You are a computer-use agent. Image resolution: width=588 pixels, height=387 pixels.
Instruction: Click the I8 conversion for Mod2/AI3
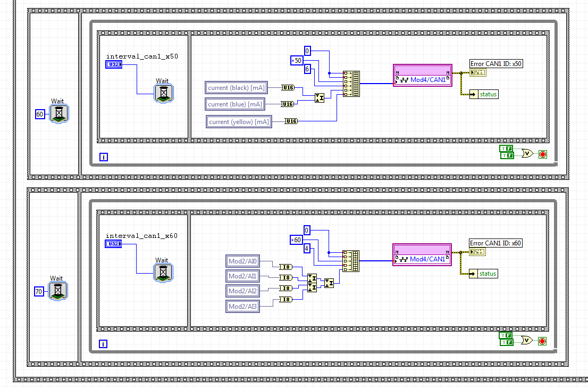coord(285,299)
